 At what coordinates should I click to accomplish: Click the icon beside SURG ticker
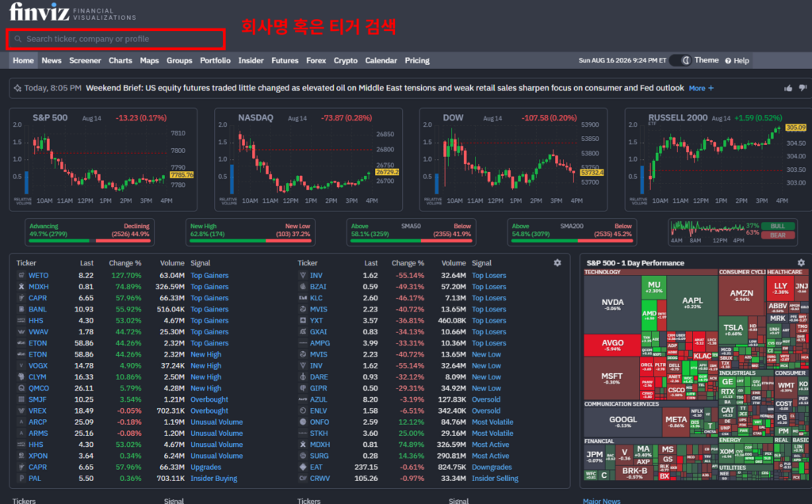303,456
